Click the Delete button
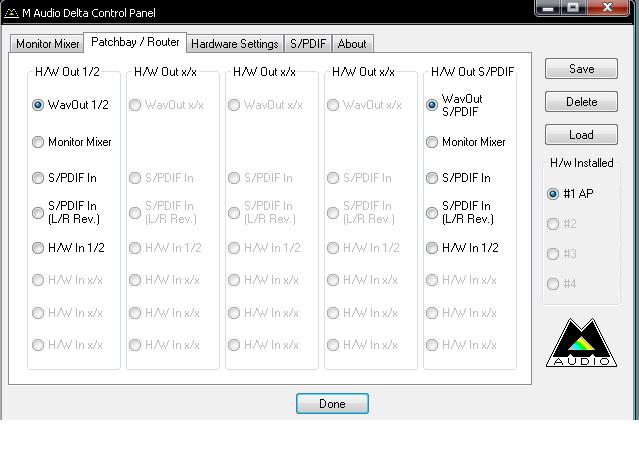Screen dimensions: 639x459 581,102
